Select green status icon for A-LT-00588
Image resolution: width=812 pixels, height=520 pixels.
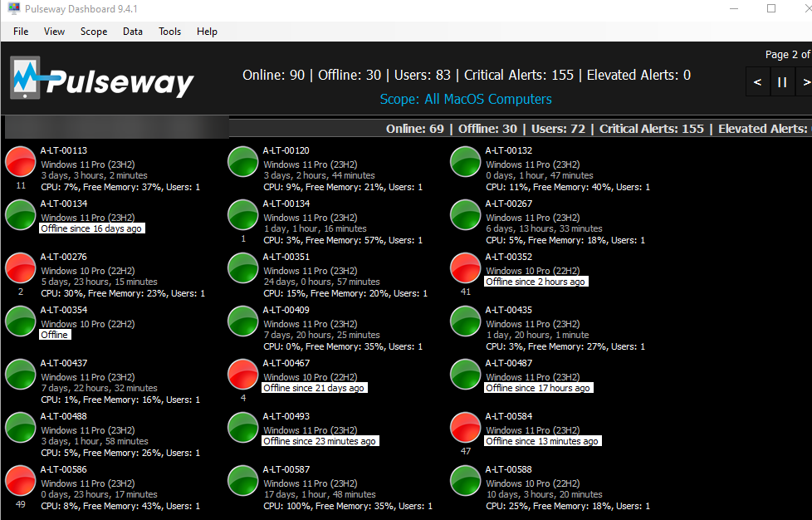click(x=466, y=481)
